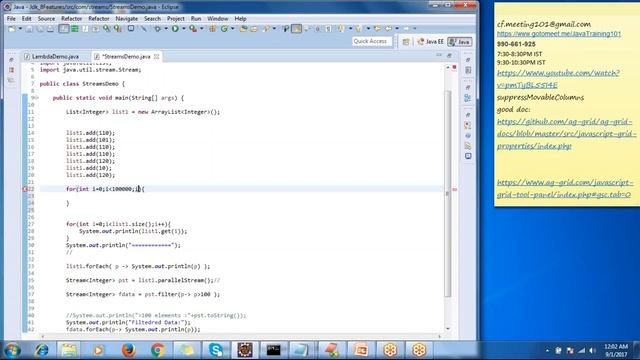
Task: Click the New Java Class green icon
Action: coord(224,29)
